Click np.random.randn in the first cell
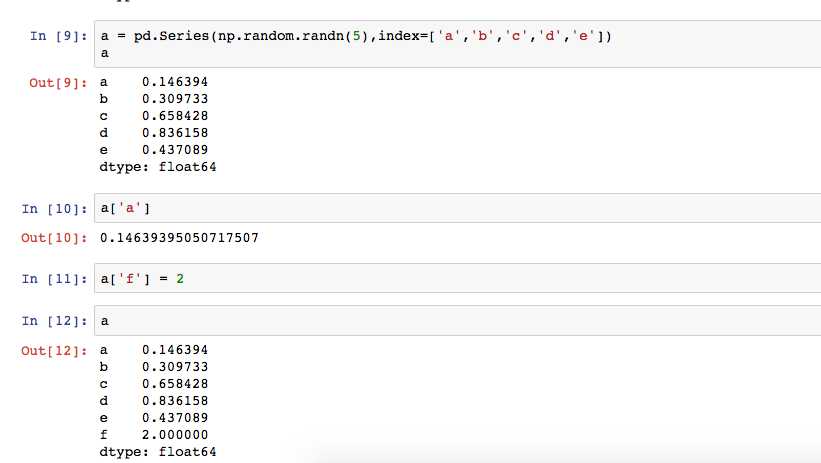Viewport: 821px width, 463px height. 281,36
